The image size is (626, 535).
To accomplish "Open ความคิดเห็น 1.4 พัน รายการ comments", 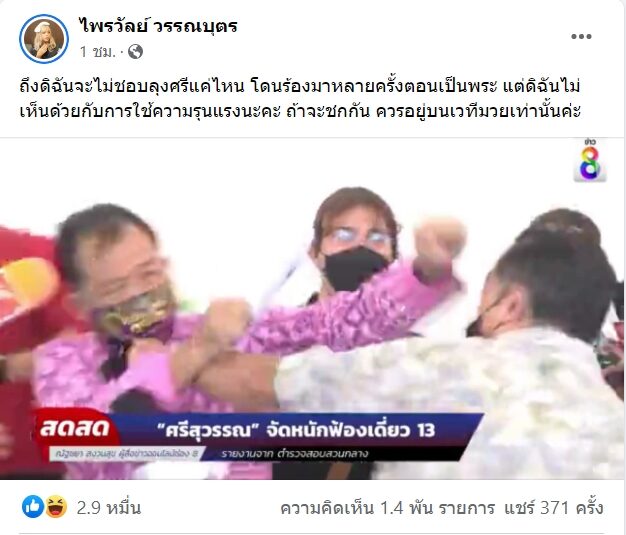I will [388, 508].
